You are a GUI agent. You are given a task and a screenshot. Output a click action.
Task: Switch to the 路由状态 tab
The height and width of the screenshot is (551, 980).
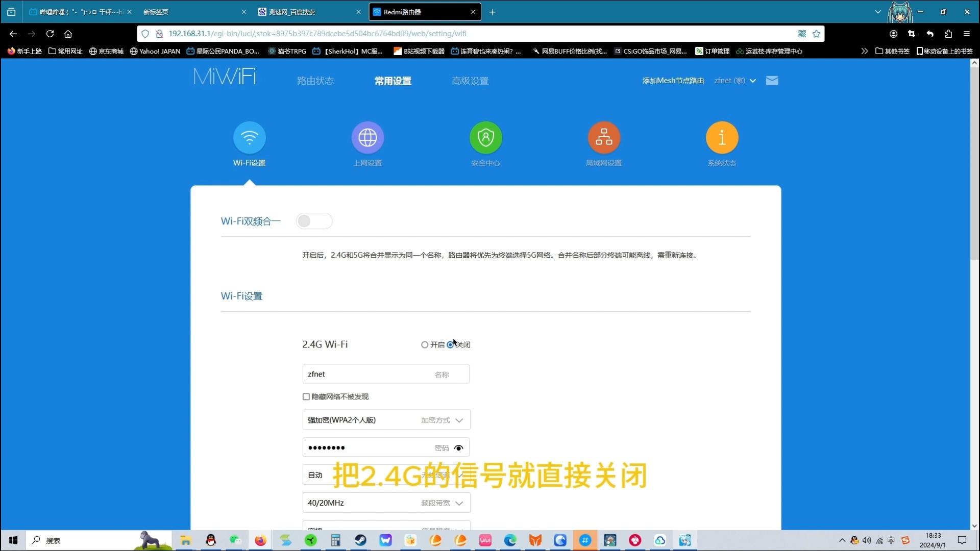pyautogui.click(x=315, y=80)
